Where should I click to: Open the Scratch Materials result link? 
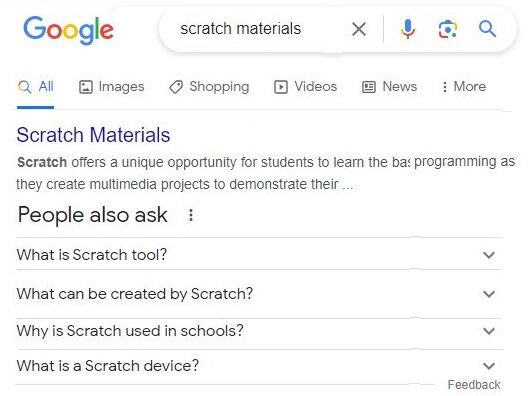[x=93, y=135]
